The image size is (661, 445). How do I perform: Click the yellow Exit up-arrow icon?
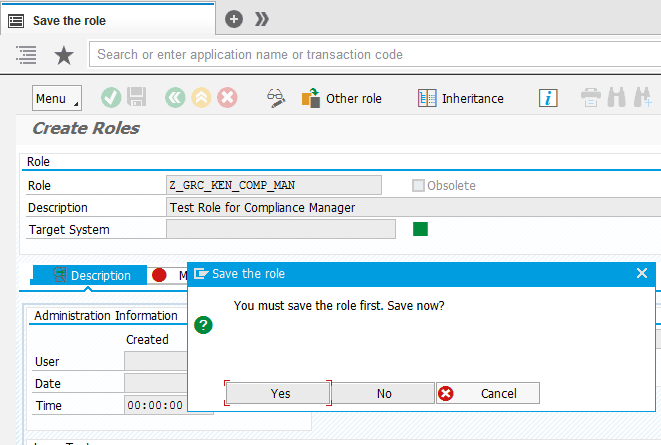pos(201,98)
